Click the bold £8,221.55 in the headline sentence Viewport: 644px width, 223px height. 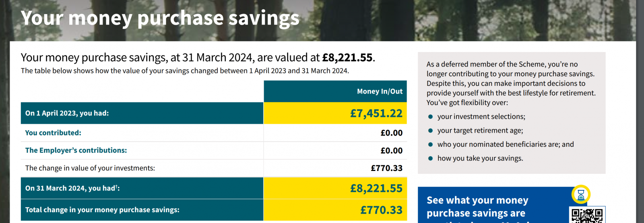(x=347, y=58)
